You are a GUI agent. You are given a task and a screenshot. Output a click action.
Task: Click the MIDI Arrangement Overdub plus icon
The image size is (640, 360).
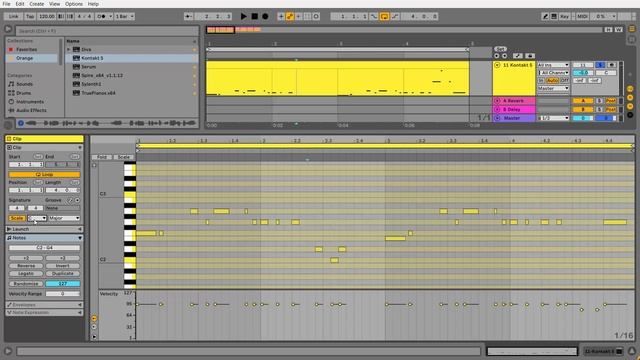[281, 16]
